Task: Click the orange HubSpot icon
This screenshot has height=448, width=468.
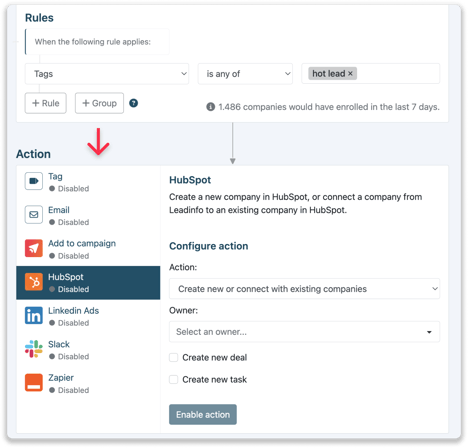Action: click(34, 282)
